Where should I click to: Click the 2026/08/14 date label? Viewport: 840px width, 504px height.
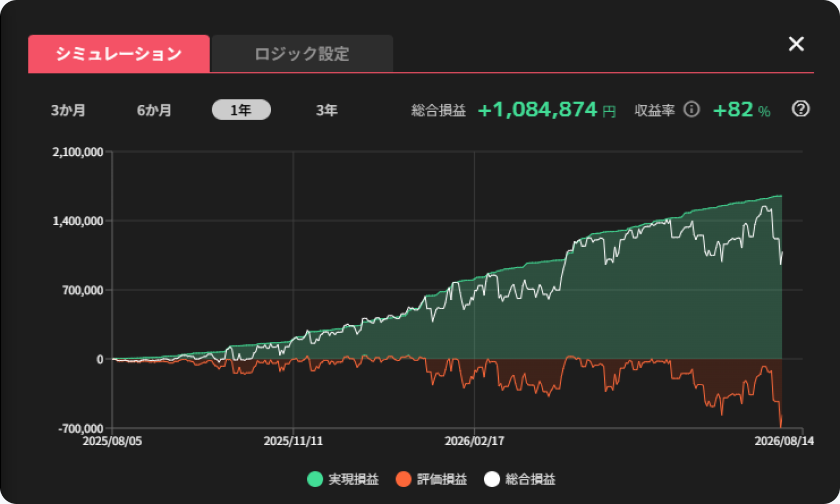[x=784, y=441]
